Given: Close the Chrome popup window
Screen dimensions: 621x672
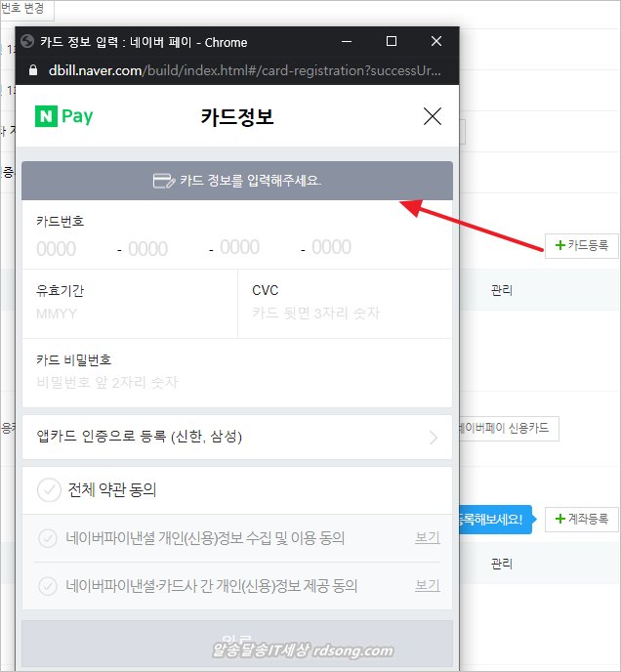Looking at the screenshot, I should (436, 41).
